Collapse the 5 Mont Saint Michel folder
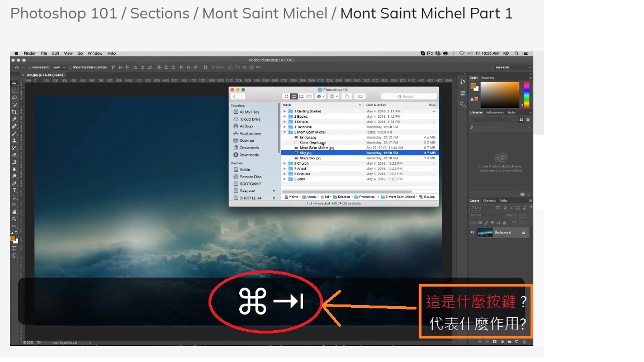This screenshot has height=362, width=644. click(x=285, y=132)
